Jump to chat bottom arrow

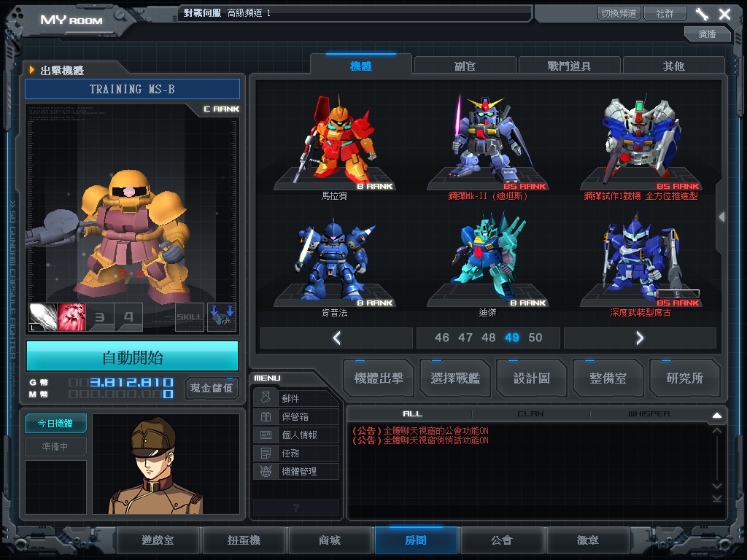(716, 498)
